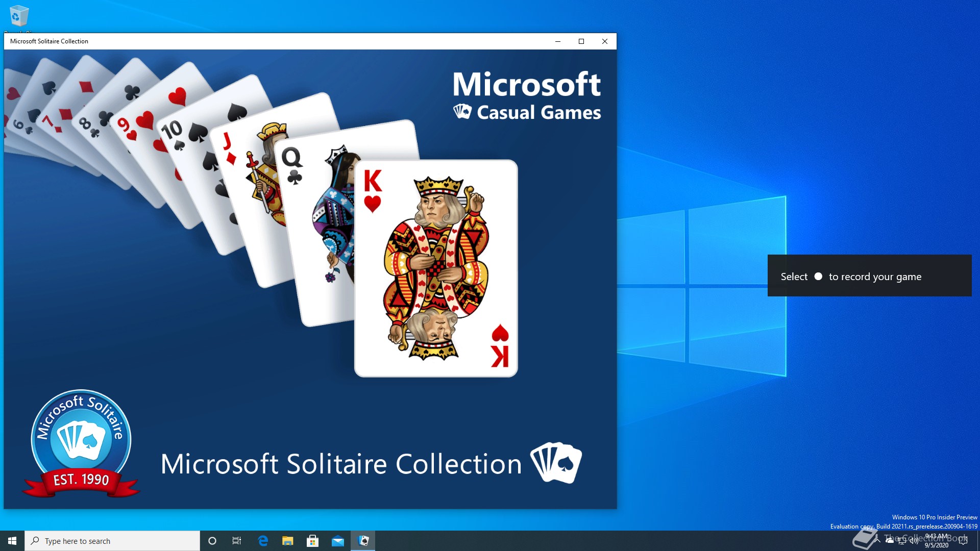The height and width of the screenshot is (551, 980).
Task: Open the Recycle Bin desktop icon
Action: (19, 16)
